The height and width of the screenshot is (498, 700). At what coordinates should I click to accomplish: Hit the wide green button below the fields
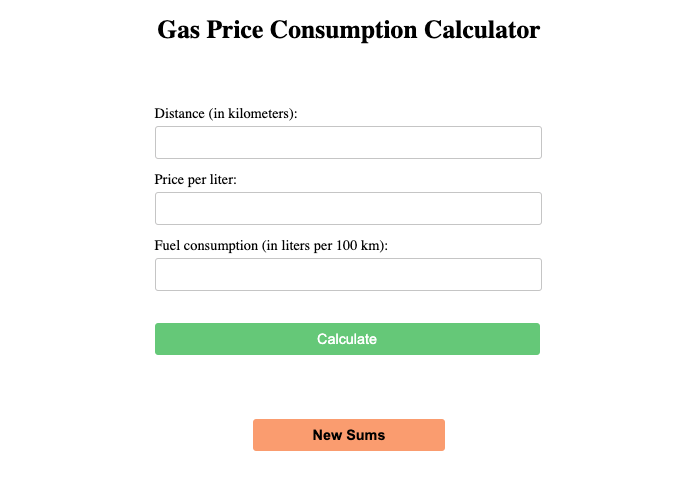pos(347,339)
